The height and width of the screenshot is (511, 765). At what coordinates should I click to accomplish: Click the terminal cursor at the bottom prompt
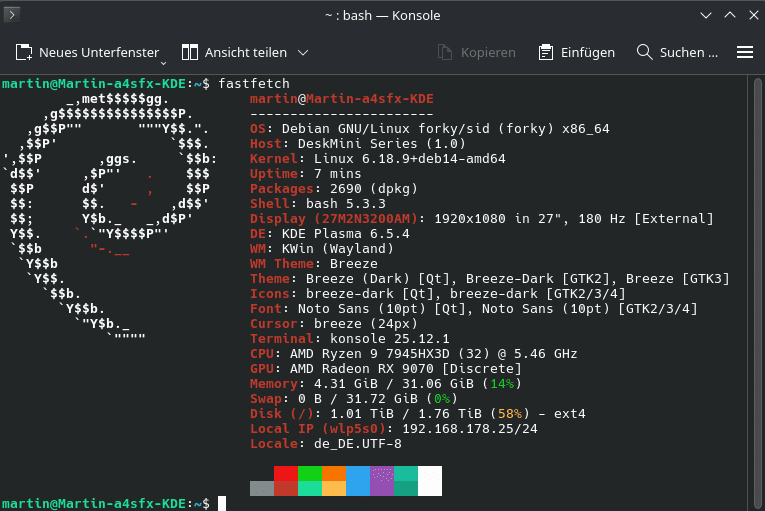[x=222, y=503]
